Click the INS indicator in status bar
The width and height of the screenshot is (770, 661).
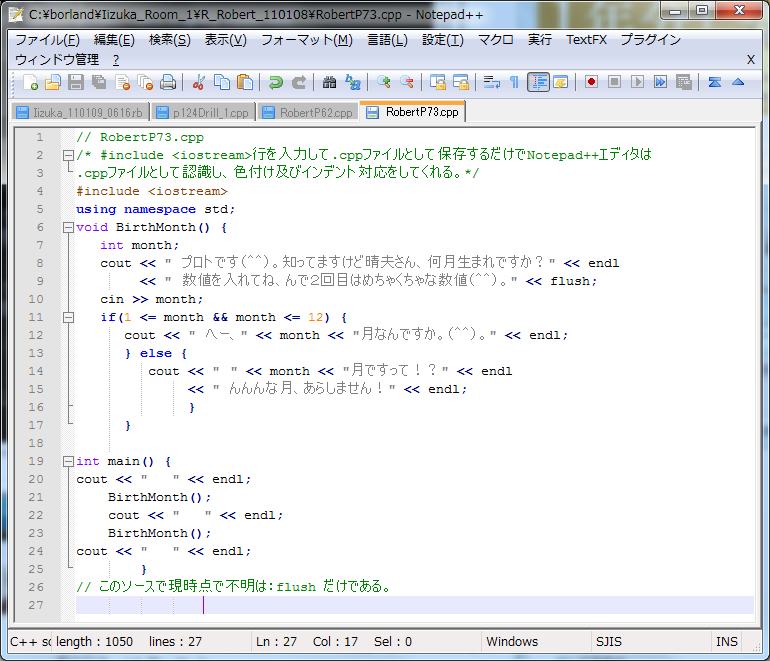coord(727,641)
